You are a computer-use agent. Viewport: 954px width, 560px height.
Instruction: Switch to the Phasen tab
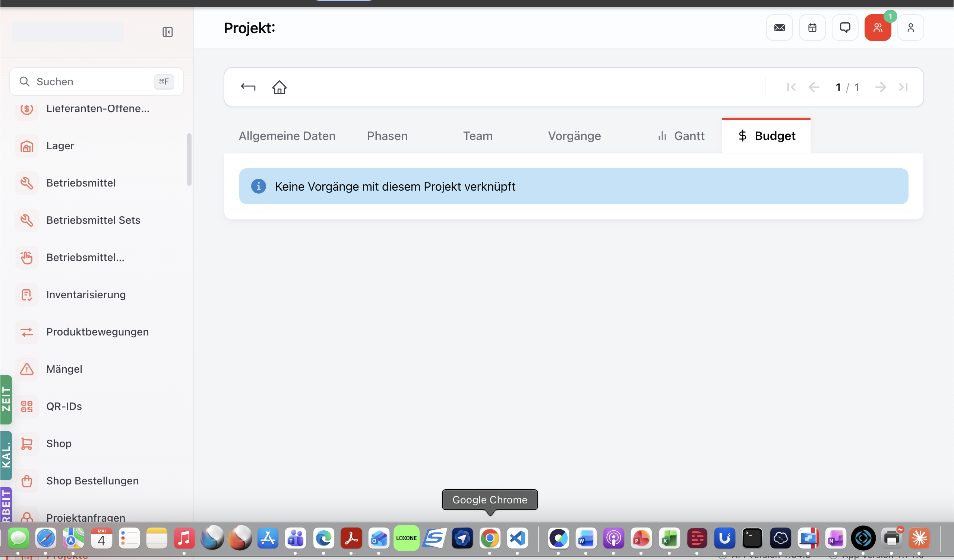[387, 136]
